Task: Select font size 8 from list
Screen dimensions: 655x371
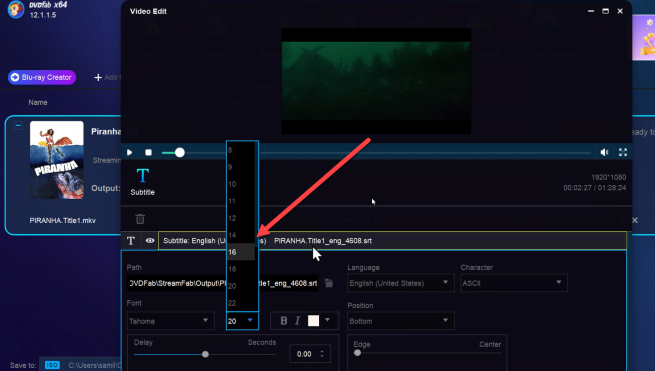Action: (x=241, y=150)
